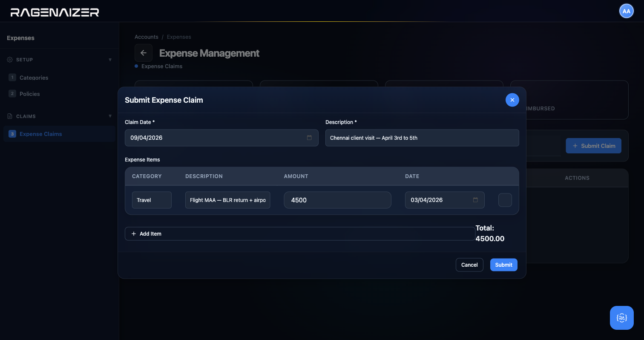This screenshot has width=644, height=340.
Task: Open the RA assistant floating button
Action: pyautogui.click(x=621, y=318)
